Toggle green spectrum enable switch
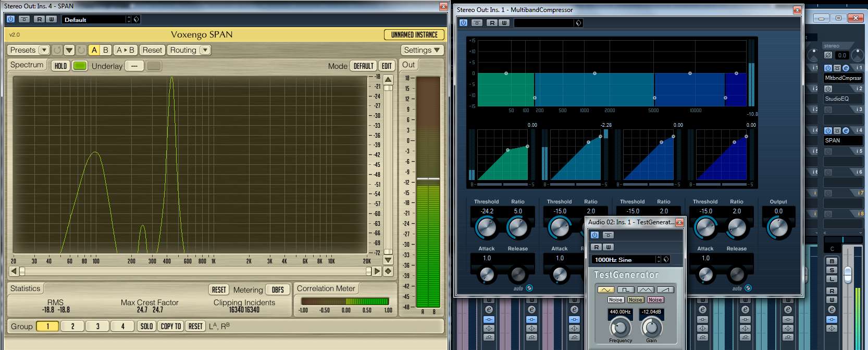 tap(80, 66)
